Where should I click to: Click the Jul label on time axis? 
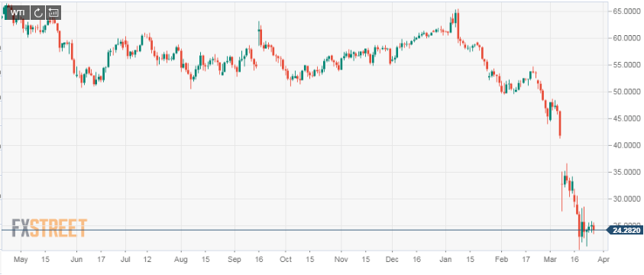coord(126,260)
